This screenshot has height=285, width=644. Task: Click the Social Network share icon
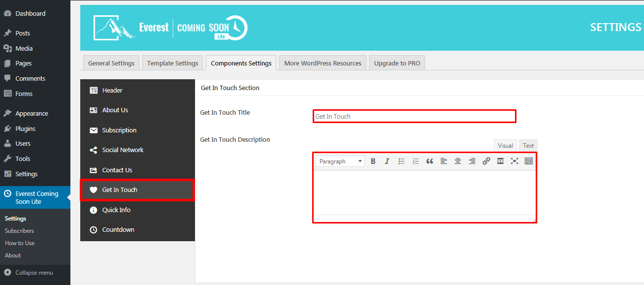click(94, 150)
